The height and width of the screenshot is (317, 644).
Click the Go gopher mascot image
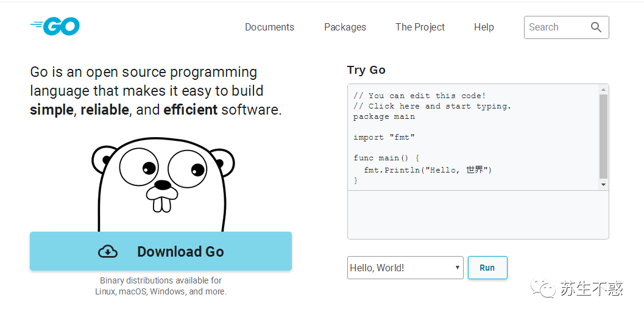tap(163, 185)
